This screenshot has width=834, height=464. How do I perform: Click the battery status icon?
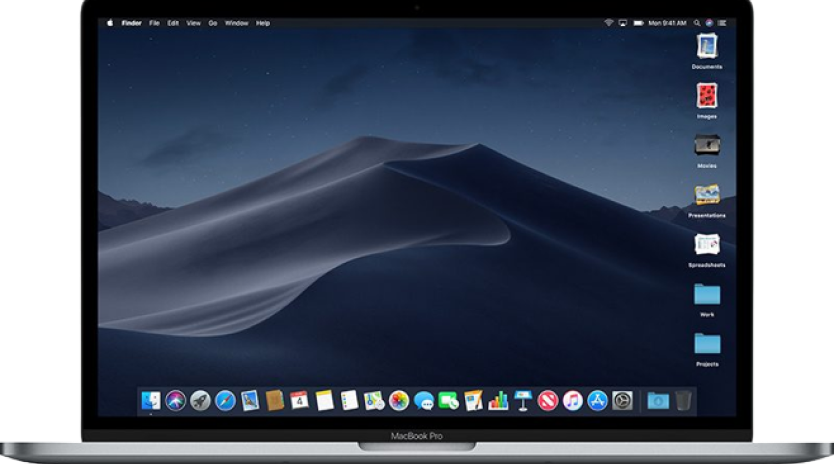(x=638, y=23)
